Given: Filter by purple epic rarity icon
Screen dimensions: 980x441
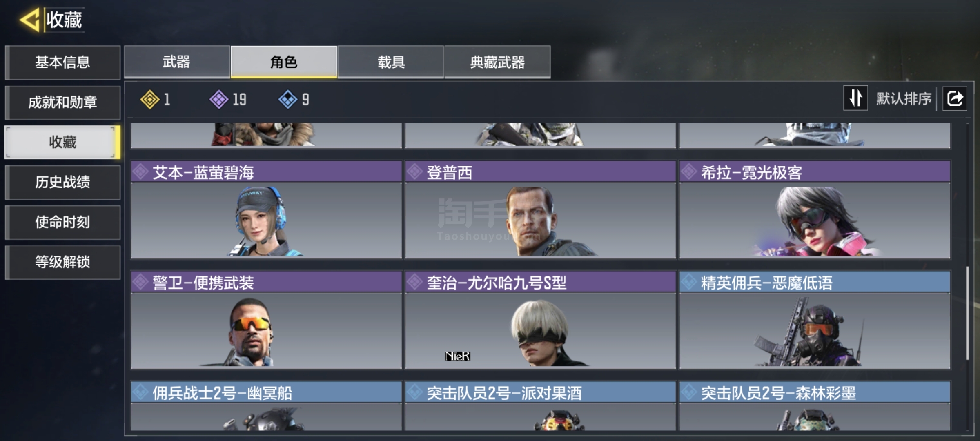Looking at the screenshot, I should click(219, 99).
